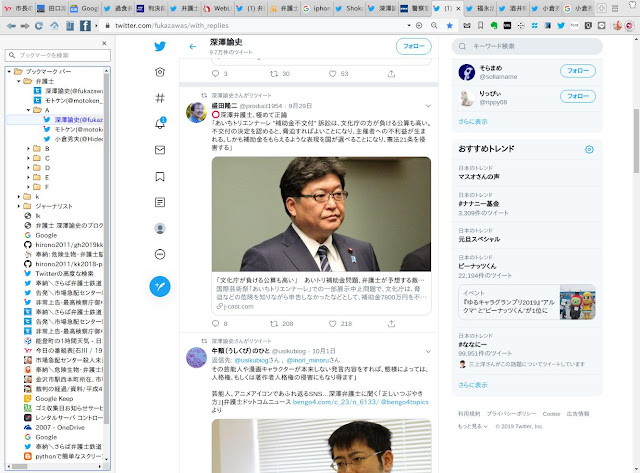Reply to the j-cast article tweet
The width and height of the screenshot is (640, 473).
(x=216, y=324)
